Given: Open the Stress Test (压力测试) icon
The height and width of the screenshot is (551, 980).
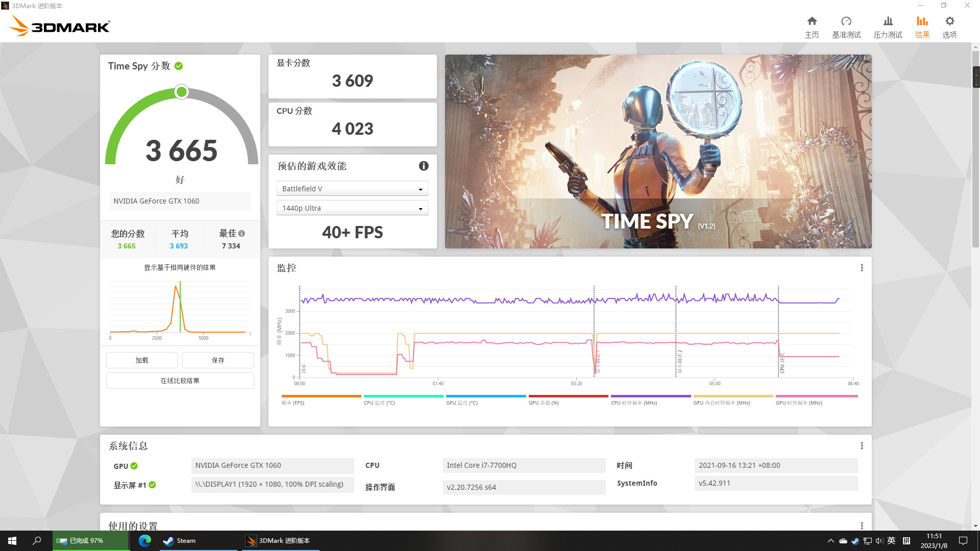Looking at the screenshot, I should click(x=888, y=21).
